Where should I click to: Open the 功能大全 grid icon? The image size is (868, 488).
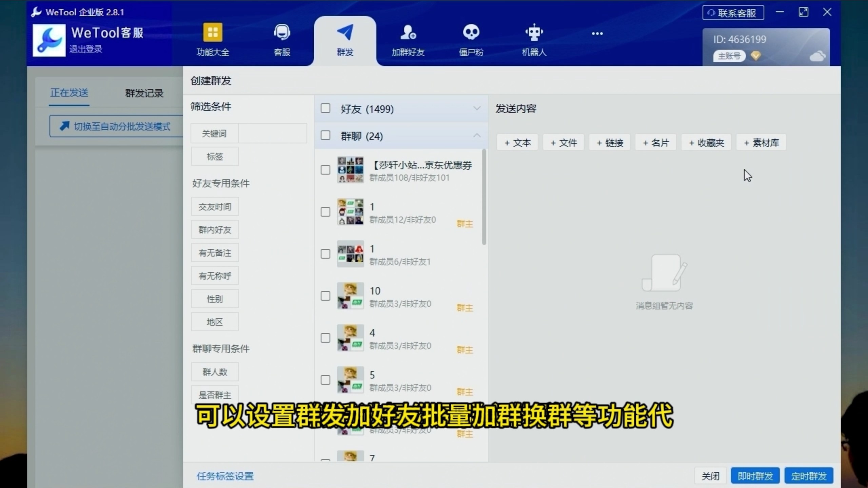(213, 33)
